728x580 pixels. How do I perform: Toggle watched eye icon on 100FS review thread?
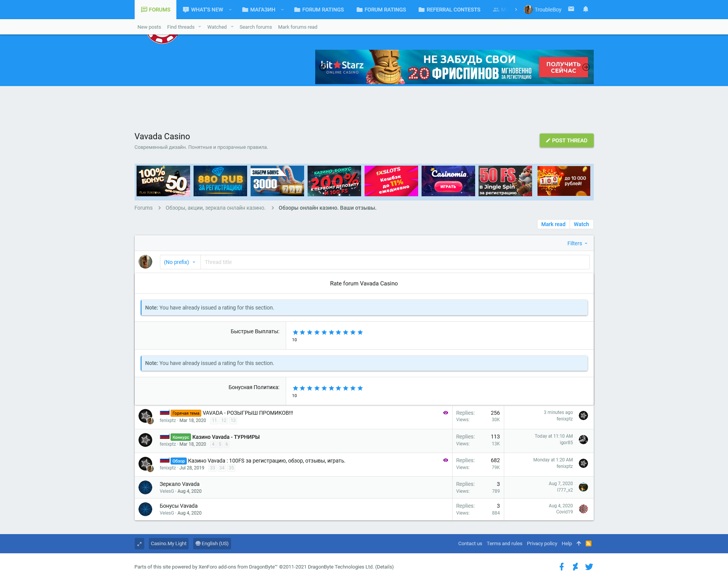pyautogui.click(x=446, y=460)
